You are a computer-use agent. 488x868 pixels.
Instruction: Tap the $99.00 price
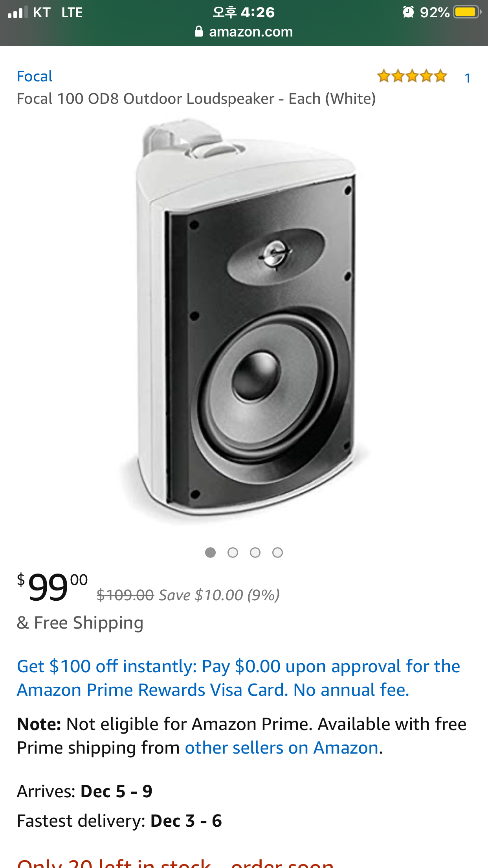pyautogui.click(x=52, y=587)
